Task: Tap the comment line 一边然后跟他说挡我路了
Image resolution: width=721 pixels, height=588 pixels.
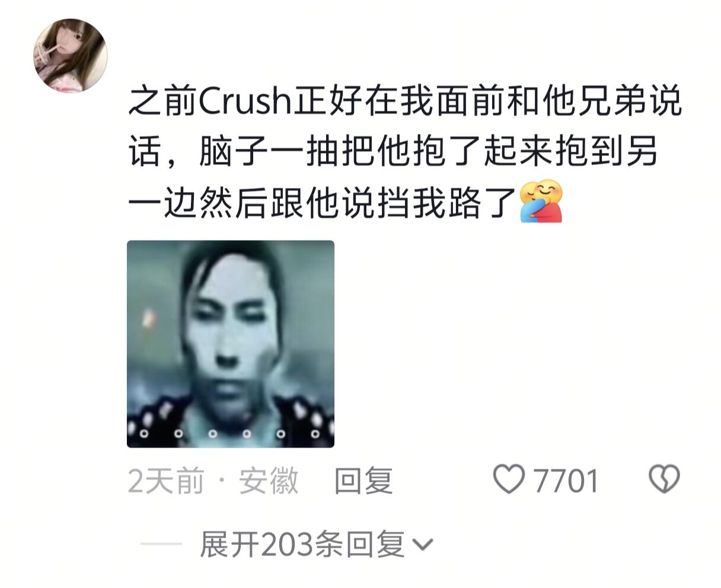Action: tap(346, 202)
